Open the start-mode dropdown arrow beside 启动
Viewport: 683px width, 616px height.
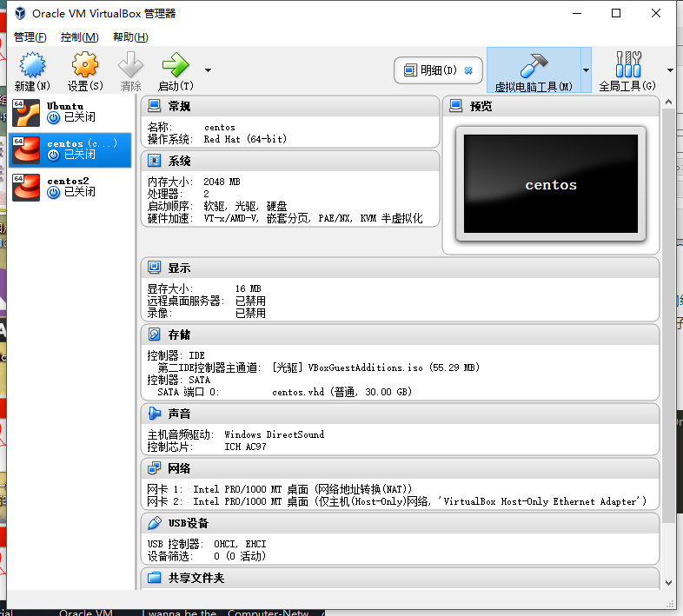(x=209, y=70)
